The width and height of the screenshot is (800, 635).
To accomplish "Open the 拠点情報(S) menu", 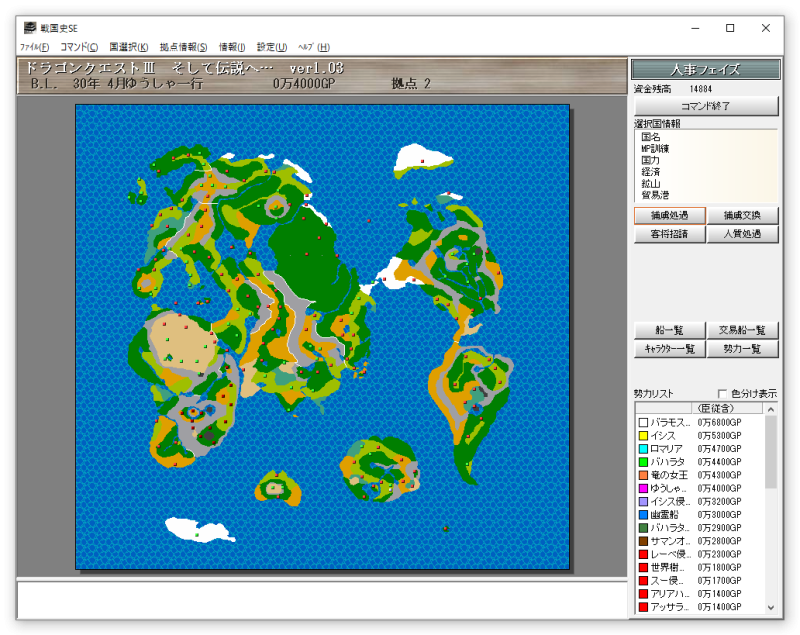I will (x=183, y=47).
